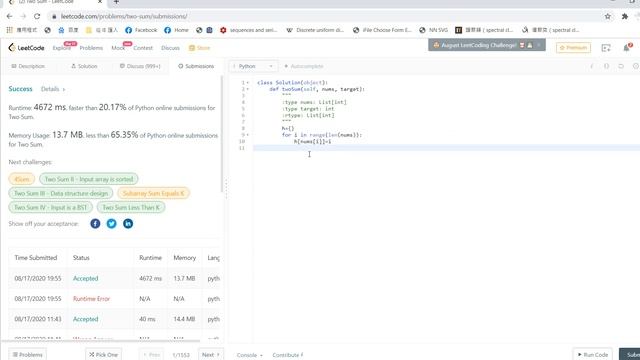This screenshot has width=640, height=360.
Task: Open the Two Sum Less Than K challenge
Action: pyautogui.click(x=131, y=207)
